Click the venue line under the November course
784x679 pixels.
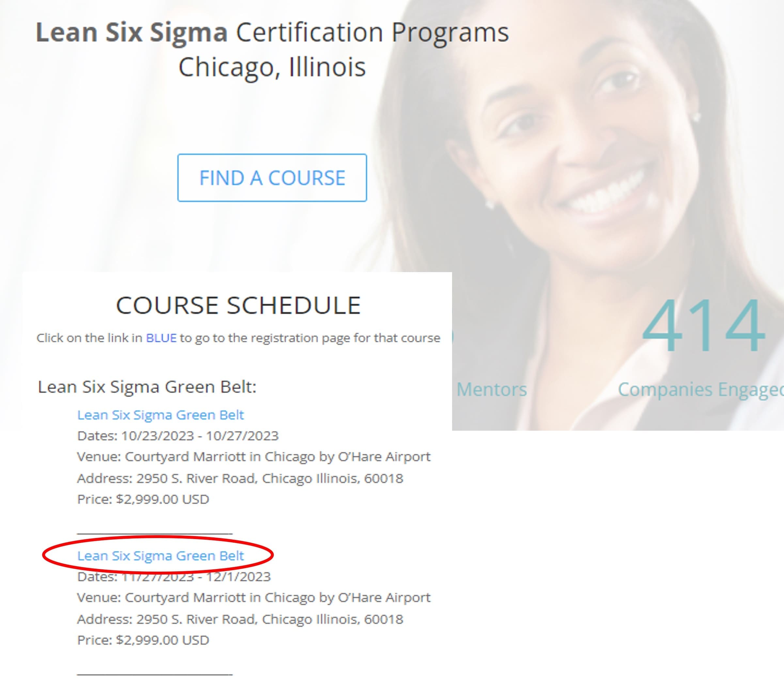254,597
